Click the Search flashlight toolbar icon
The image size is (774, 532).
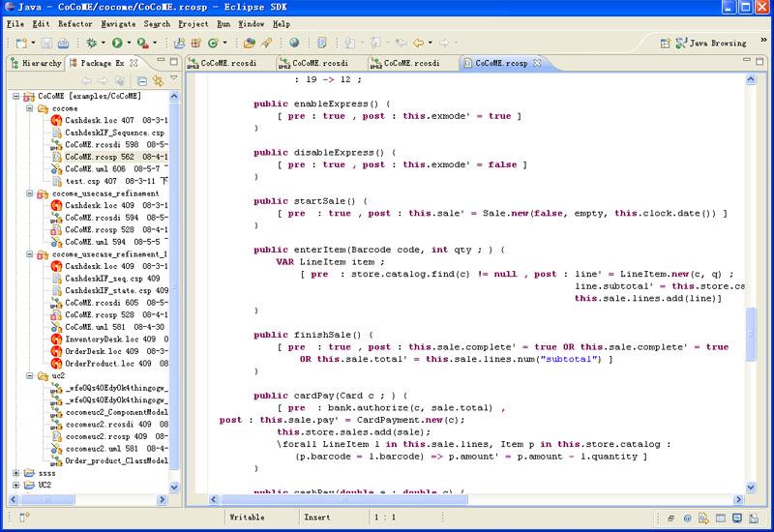[x=267, y=44]
